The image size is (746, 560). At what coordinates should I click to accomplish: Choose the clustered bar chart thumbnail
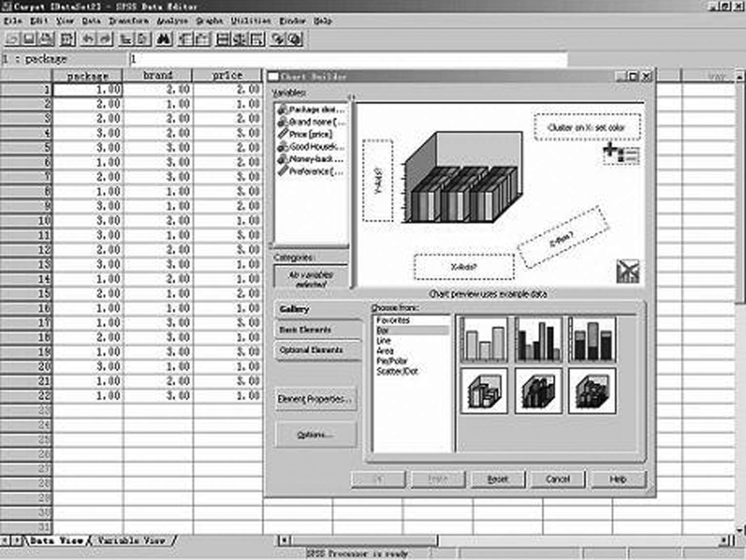click(x=538, y=339)
